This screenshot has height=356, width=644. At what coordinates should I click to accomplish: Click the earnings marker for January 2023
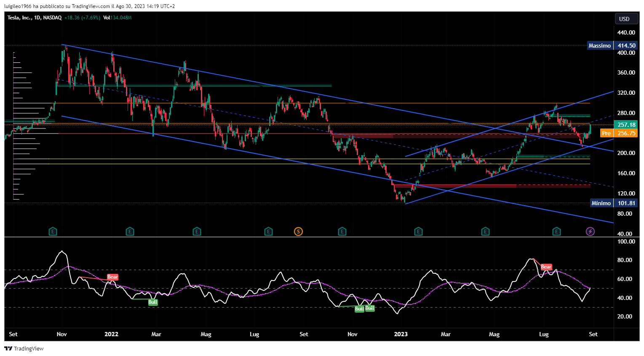point(418,231)
